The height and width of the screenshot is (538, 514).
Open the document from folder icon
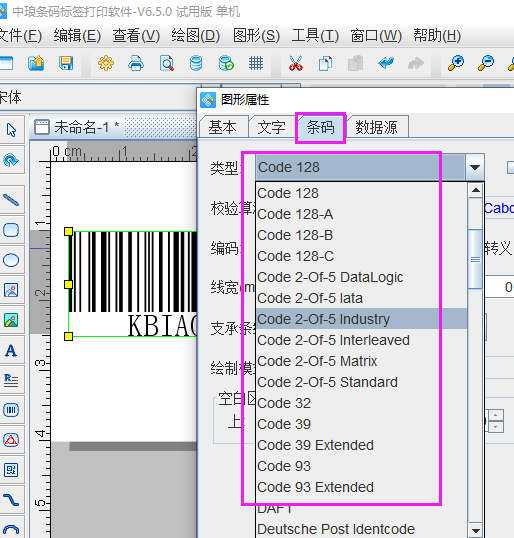(x=36, y=63)
